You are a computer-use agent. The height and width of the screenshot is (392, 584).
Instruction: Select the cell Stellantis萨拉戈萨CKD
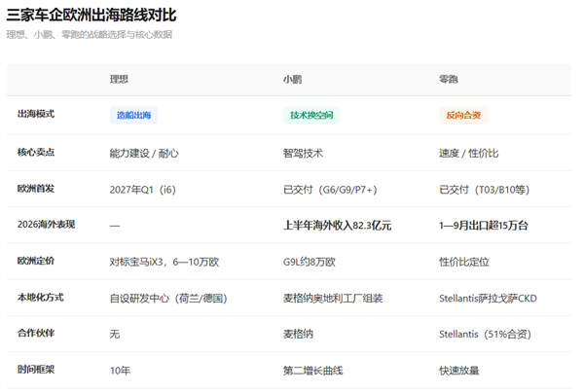[x=488, y=299]
